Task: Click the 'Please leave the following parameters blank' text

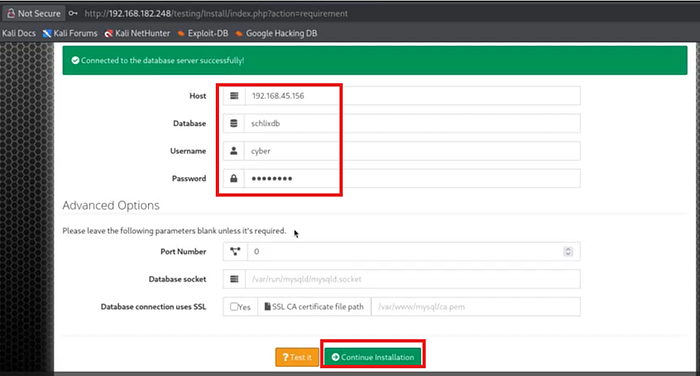Action: pyautogui.click(x=174, y=231)
